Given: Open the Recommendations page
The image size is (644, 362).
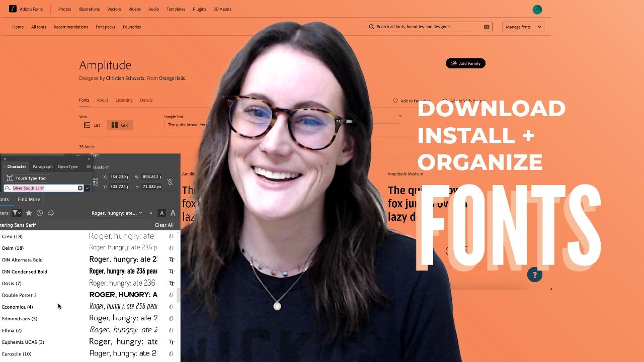Looking at the screenshot, I should click(71, 27).
